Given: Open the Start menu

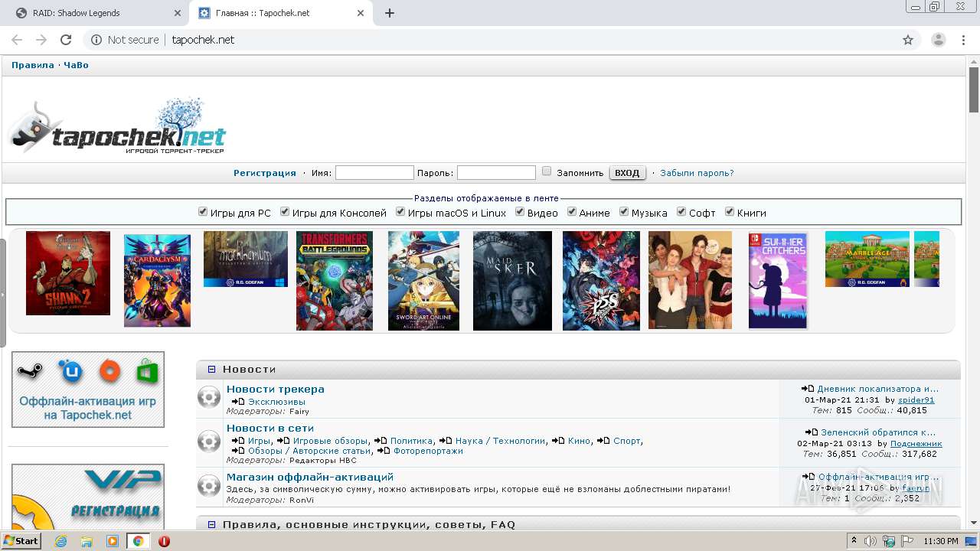Looking at the screenshot, I should [x=21, y=541].
